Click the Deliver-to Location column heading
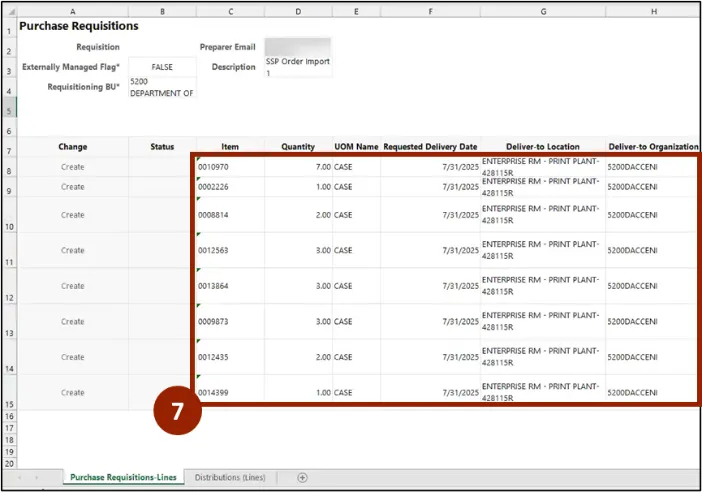 click(x=543, y=147)
